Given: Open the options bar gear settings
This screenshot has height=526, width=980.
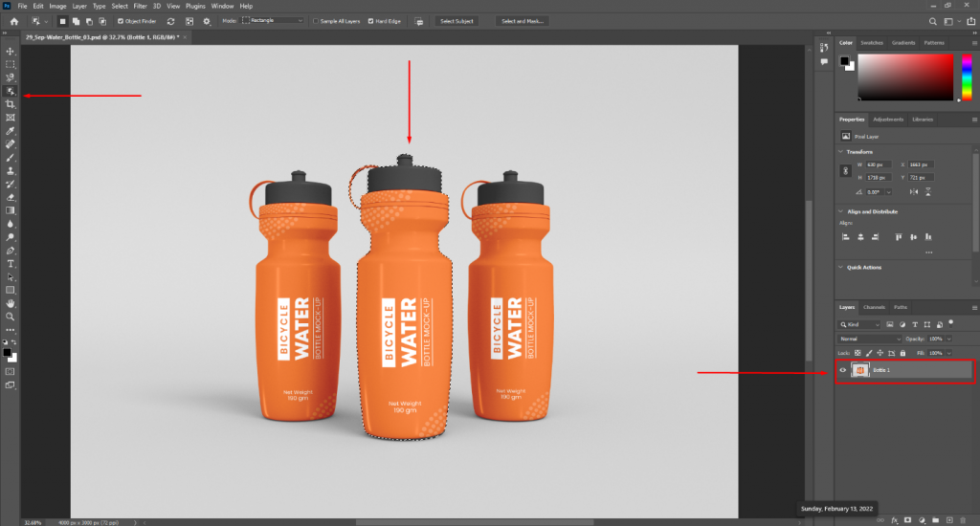Looking at the screenshot, I should [207, 21].
